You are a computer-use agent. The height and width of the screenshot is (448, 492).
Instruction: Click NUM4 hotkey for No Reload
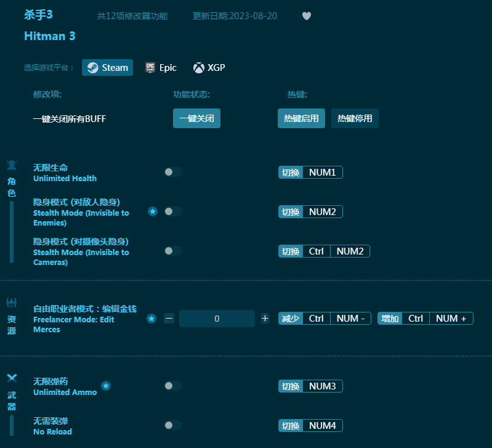coord(323,426)
